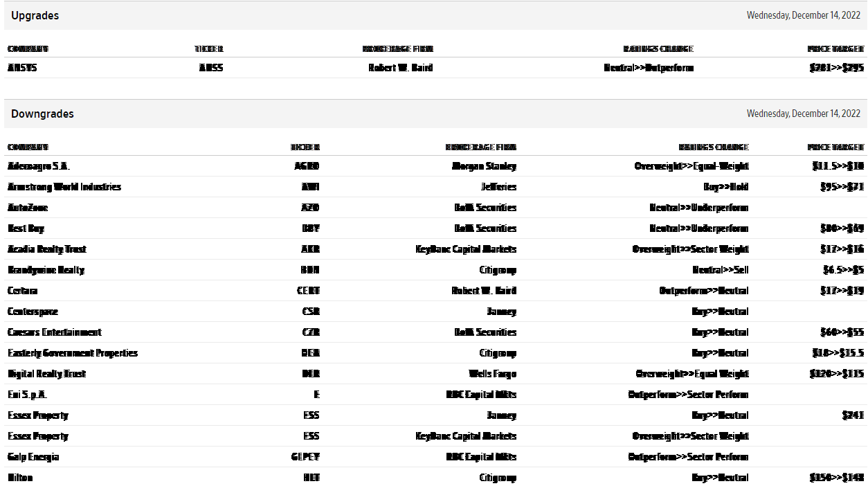The height and width of the screenshot is (486, 868).
Task: Click the Overweight>>Equal-Weight rating for Adecoagro
Action: (x=691, y=166)
